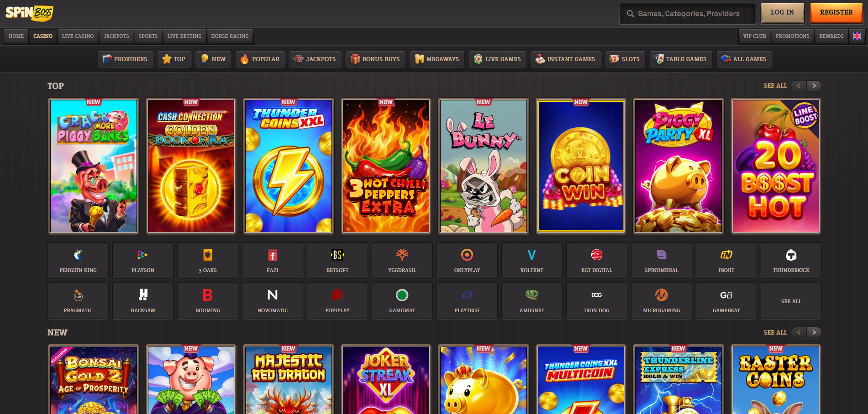Choose the EGT Digital provider

tap(597, 261)
